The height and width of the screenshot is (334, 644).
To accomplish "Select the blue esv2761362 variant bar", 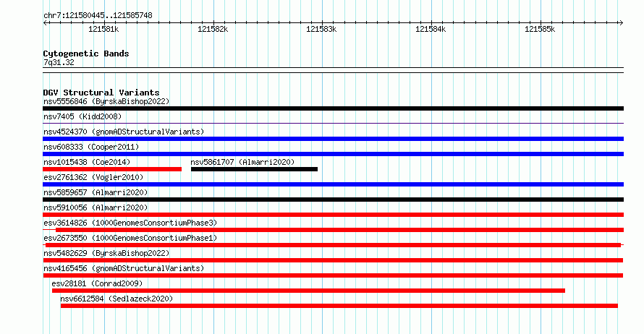I will click(333, 184).
